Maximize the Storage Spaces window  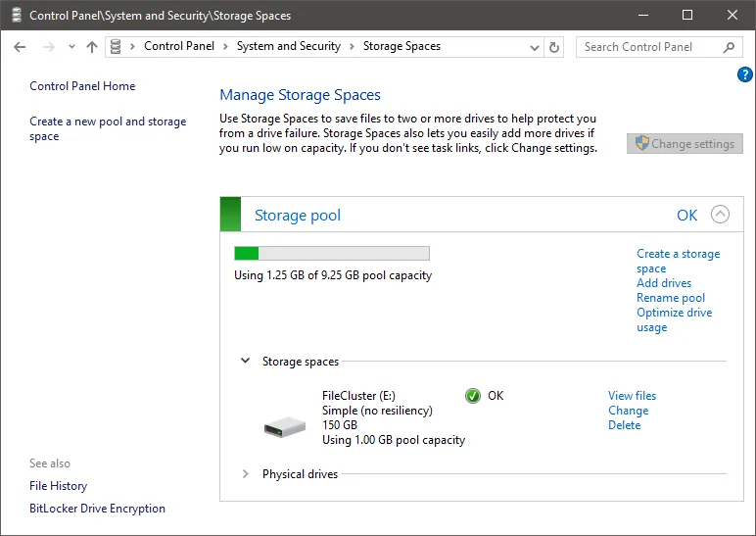(687, 15)
